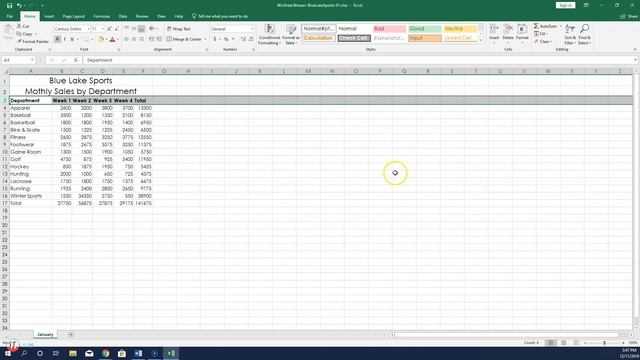Open Find & Select
The width and height of the screenshot is (640, 360).
584,34
